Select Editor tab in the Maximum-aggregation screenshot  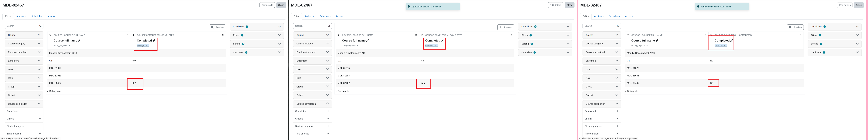coord(297,16)
